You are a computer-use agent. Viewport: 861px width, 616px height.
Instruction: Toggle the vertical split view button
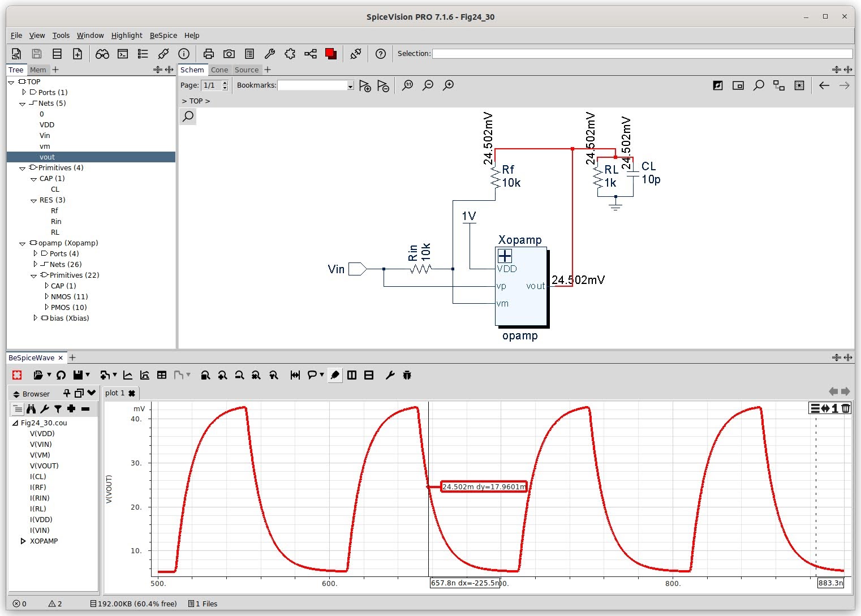(352, 375)
